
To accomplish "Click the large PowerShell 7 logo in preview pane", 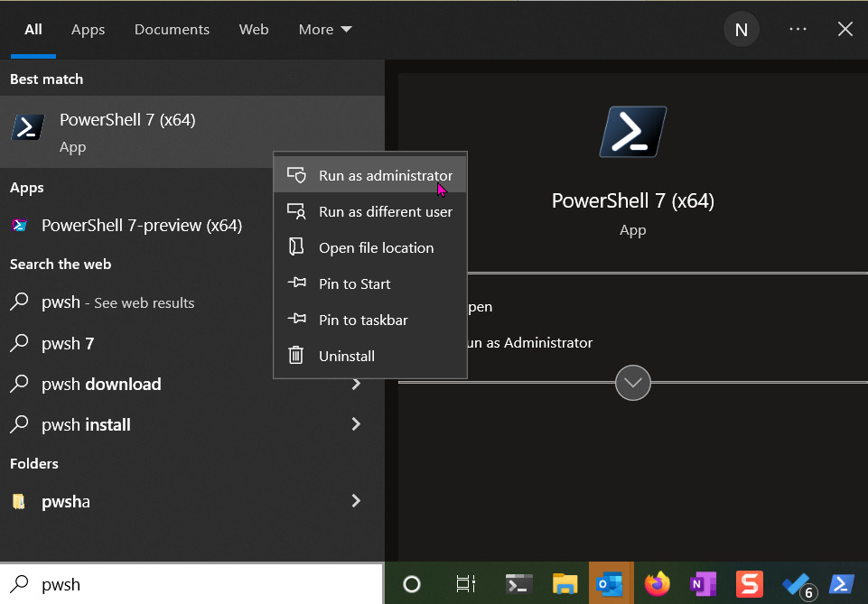I will 633,132.
